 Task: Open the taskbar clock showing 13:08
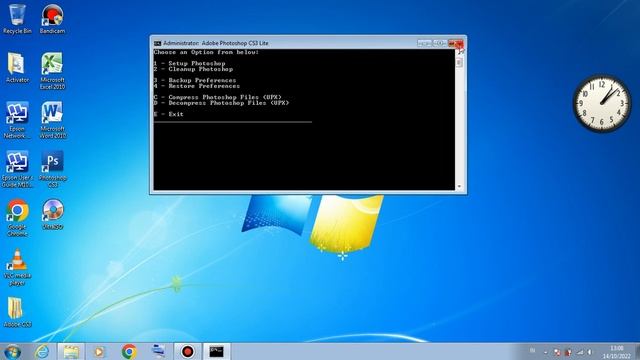(x=617, y=352)
